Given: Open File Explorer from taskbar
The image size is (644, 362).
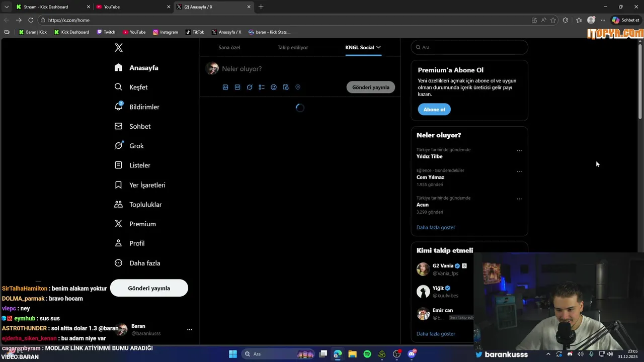Looking at the screenshot, I should pyautogui.click(x=352, y=354).
